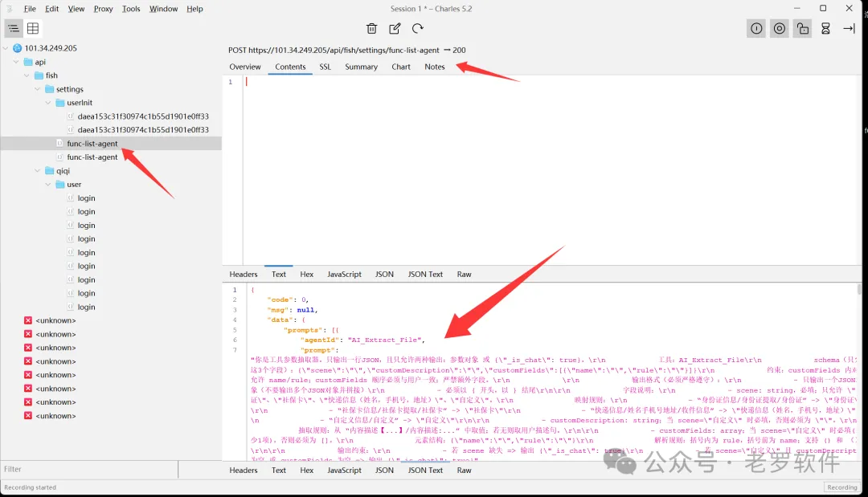Switch to Sequence table view
The width and height of the screenshot is (868, 497).
point(33,28)
